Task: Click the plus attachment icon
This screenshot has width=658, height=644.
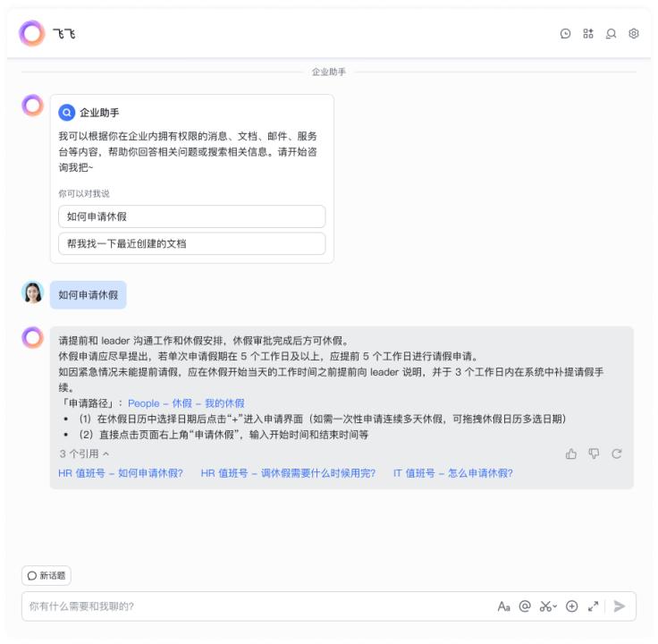Action: click(x=571, y=606)
